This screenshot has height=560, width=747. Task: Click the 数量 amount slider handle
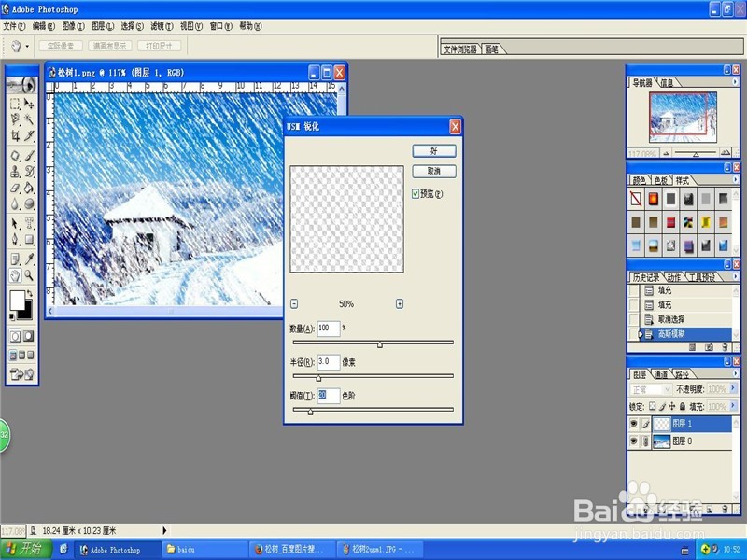(x=380, y=344)
